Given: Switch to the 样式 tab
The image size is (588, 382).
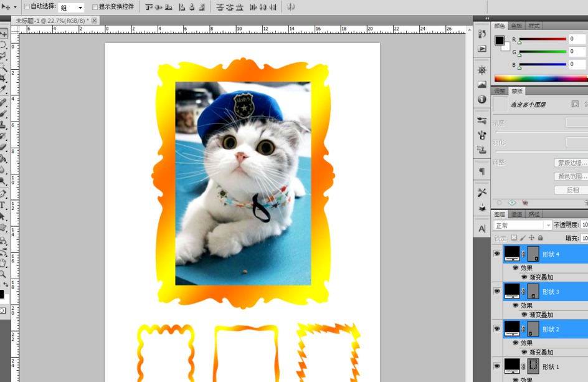Looking at the screenshot, I should pyautogui.click(x=534, y=26).
